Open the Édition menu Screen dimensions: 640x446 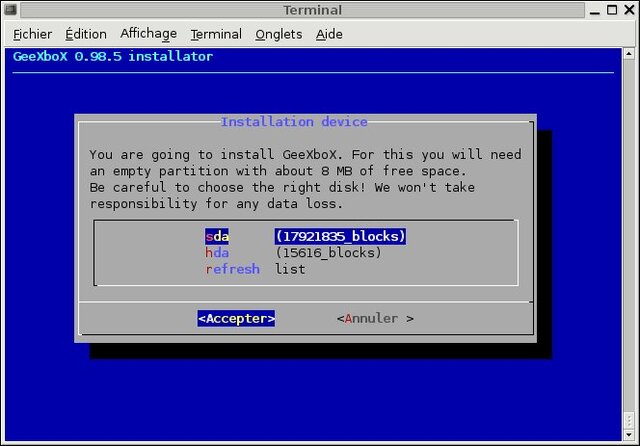pos(86,34)
